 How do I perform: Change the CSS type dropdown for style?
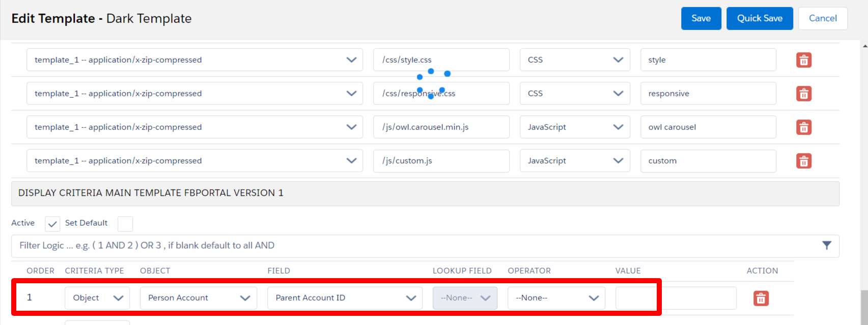coord(574,60)
